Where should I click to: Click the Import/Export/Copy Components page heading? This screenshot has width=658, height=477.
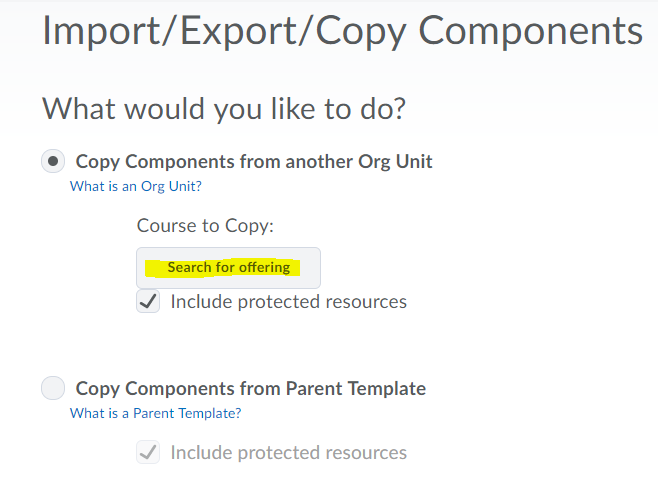click(x=342, y=31)
